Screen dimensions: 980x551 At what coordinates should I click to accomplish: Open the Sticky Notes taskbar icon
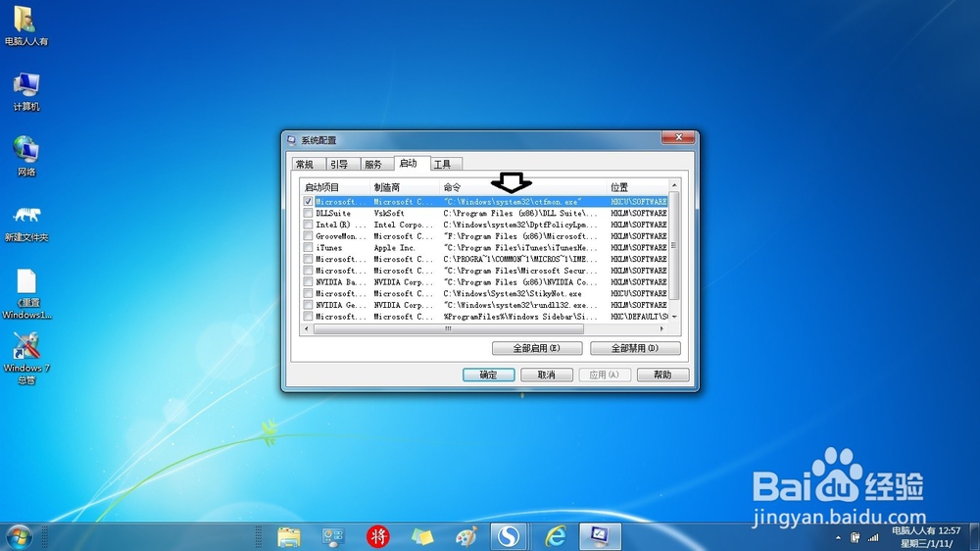tap(422, 537)
